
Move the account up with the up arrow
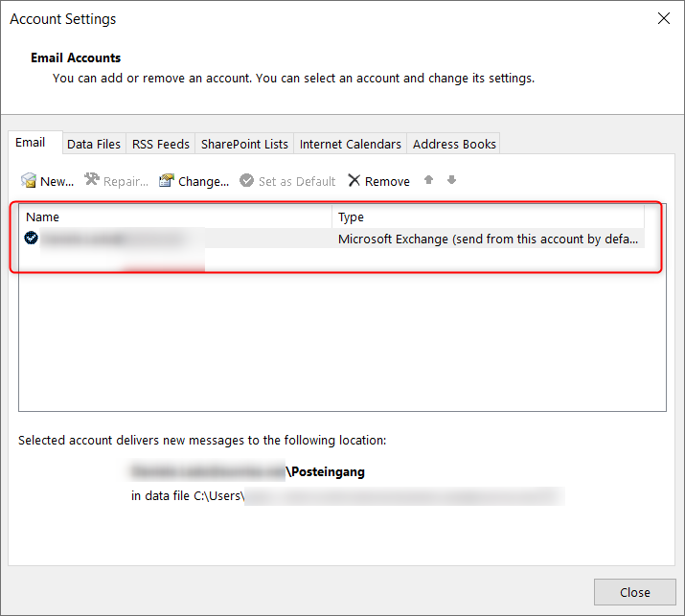pos(429,180)
